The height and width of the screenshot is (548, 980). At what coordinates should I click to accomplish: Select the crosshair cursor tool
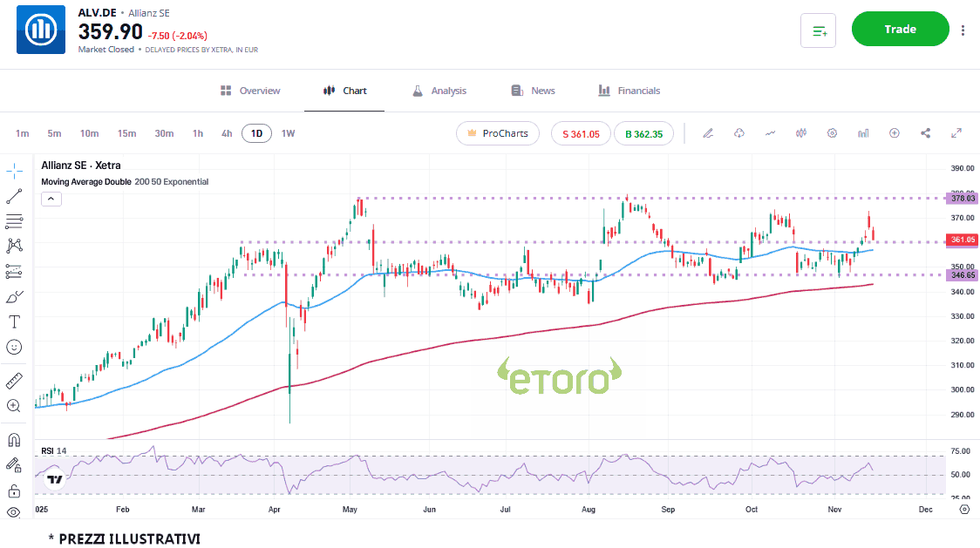click(14, 170)
